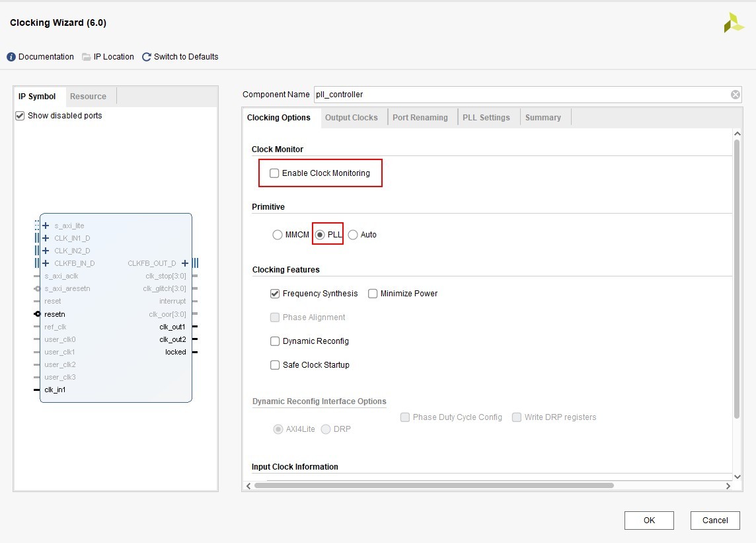Screen dimensions: 756x543
Task: Click the IP Location folder icon
Action: coord(87,57)
